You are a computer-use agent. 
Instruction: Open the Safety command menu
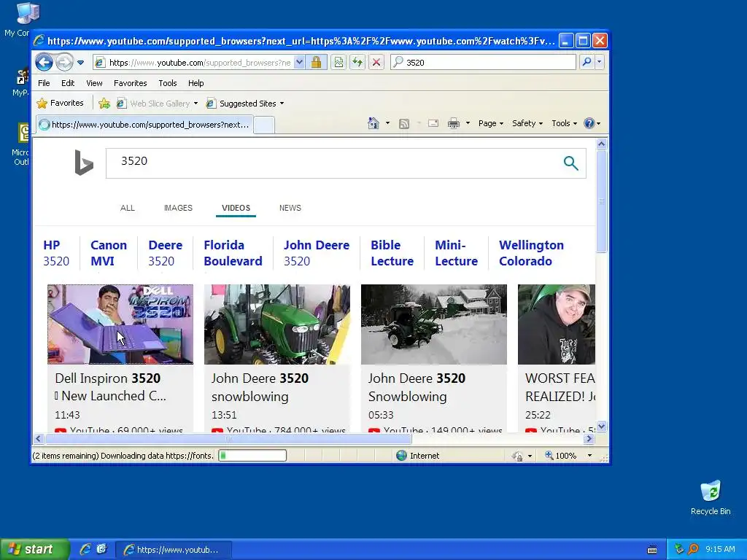pos(527,123)
